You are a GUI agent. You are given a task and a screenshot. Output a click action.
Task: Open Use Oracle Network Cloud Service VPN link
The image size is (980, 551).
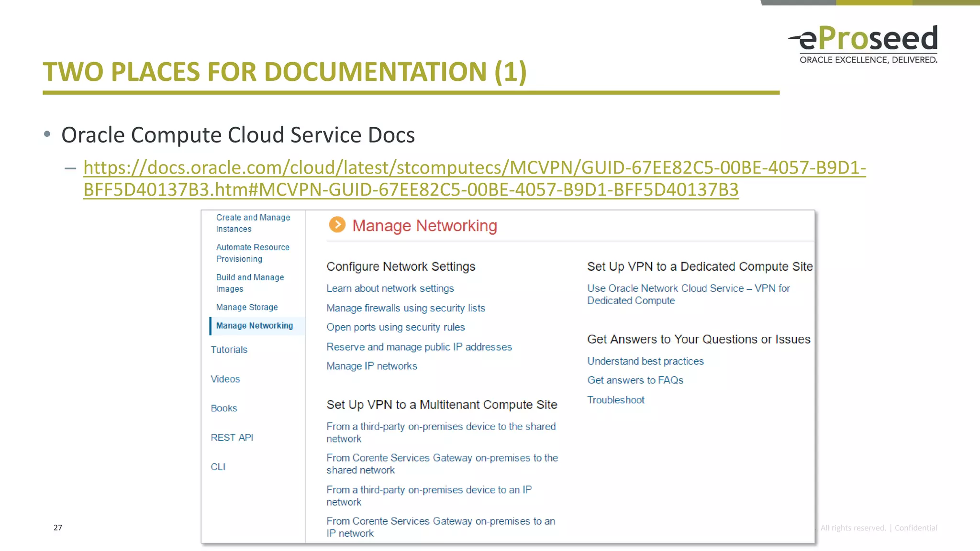(x=689, y=294)
